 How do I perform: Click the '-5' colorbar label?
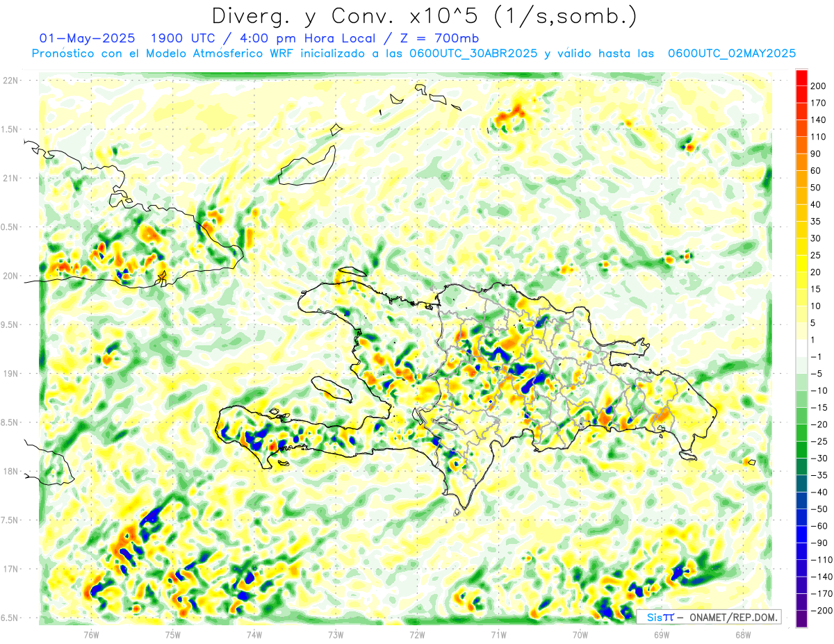tap(816, 374)
